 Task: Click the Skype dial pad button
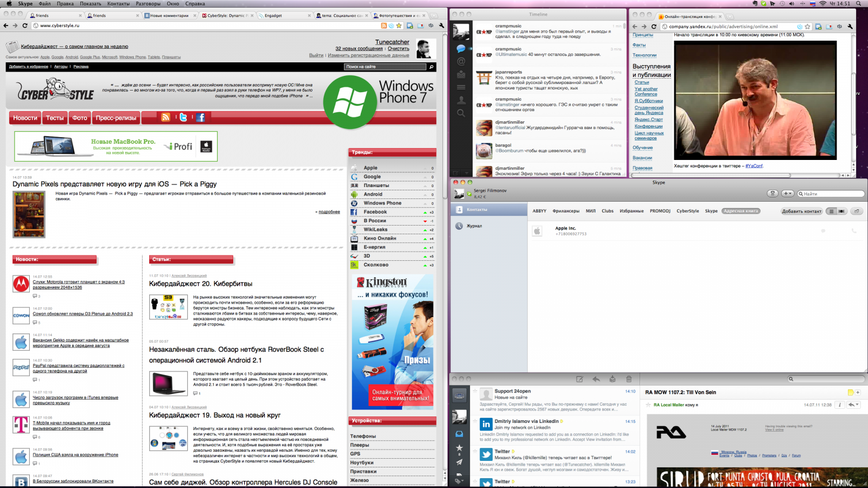pyautogui.click(x=773, y=194)
